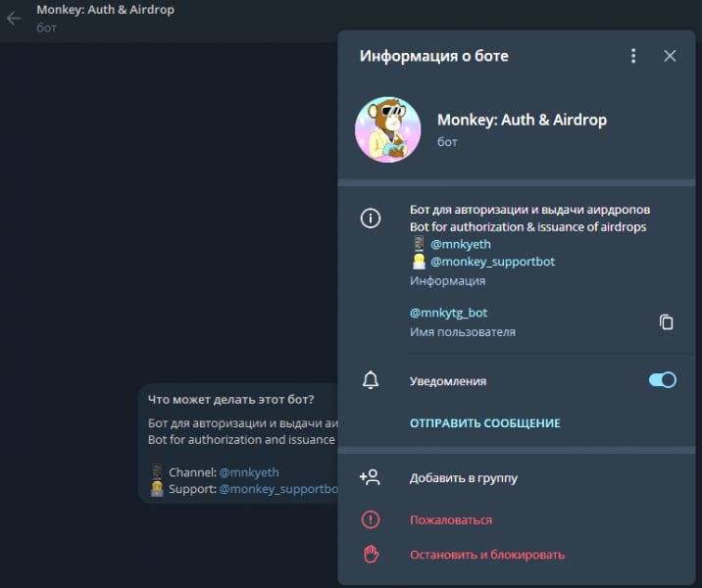Click the red report exclamation icon
The height and width of the screenshot is (588, 702).
tap(371, 519)
